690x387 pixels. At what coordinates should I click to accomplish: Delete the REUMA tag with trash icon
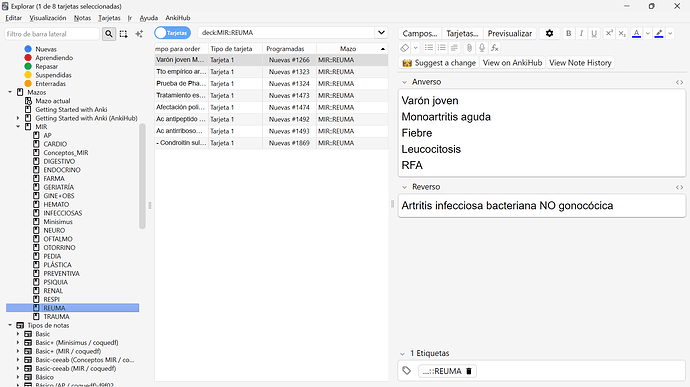coord(469,371)
